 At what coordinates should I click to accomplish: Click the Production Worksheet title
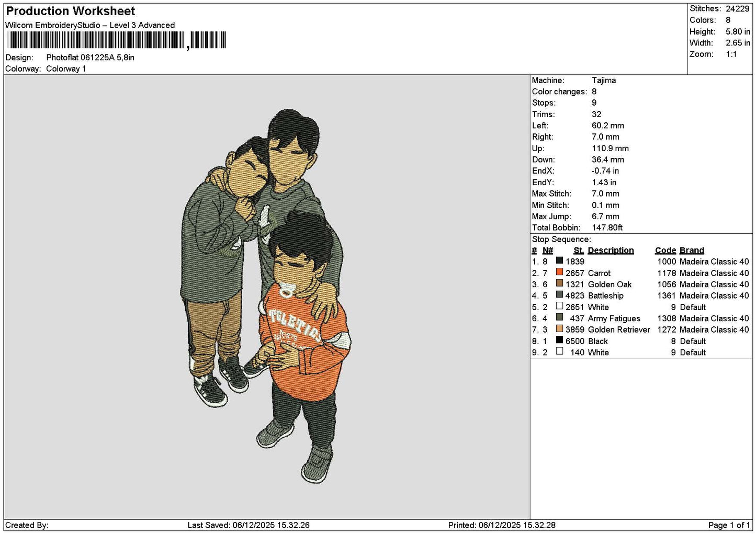(x=71, y=11)
